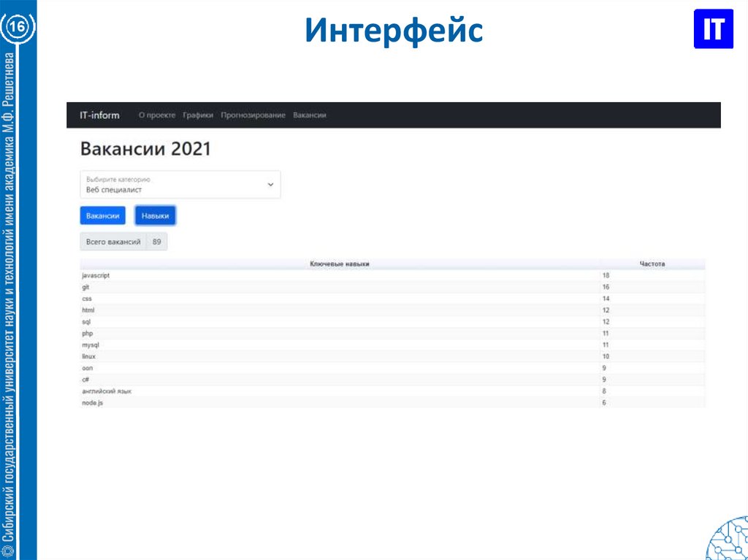Screen dimensions: 748x560
Task: Click the Ключевые навыки column header
Action: point(340,264)
